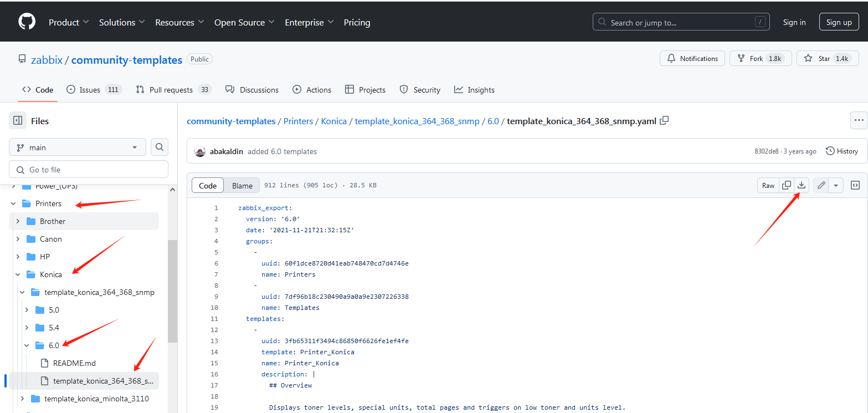Click the HP folder icon
The height and width of the screenshot is (413, 868).
(x=31, y=257)
